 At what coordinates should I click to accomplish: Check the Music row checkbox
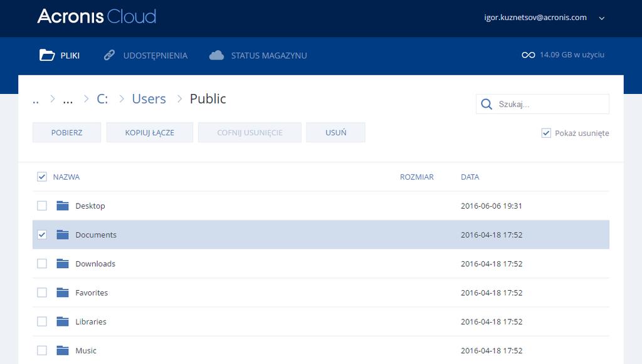pos(42,350)
